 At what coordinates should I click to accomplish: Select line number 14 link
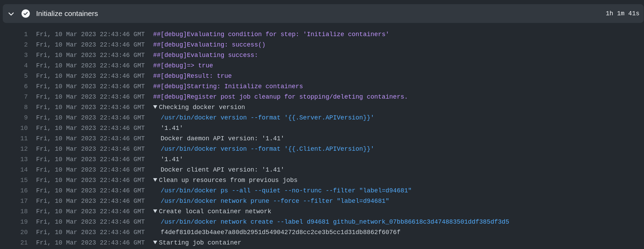point(24,170)
